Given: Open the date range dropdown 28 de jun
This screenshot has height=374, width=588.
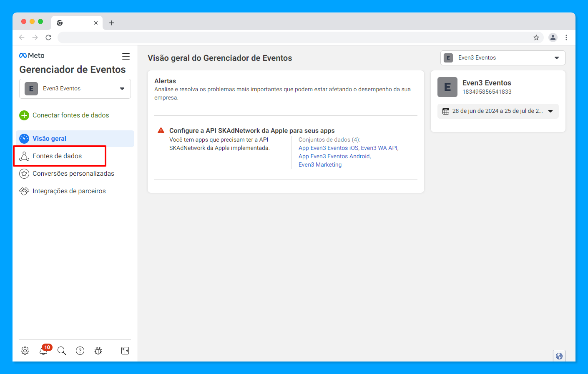Looking at the screenshot, I should (x=498, y=111).
